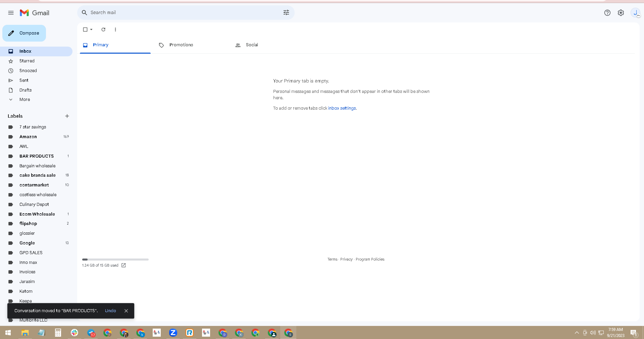Open the Sent folder
644x339 pixels.
click(x=36, y=80)
